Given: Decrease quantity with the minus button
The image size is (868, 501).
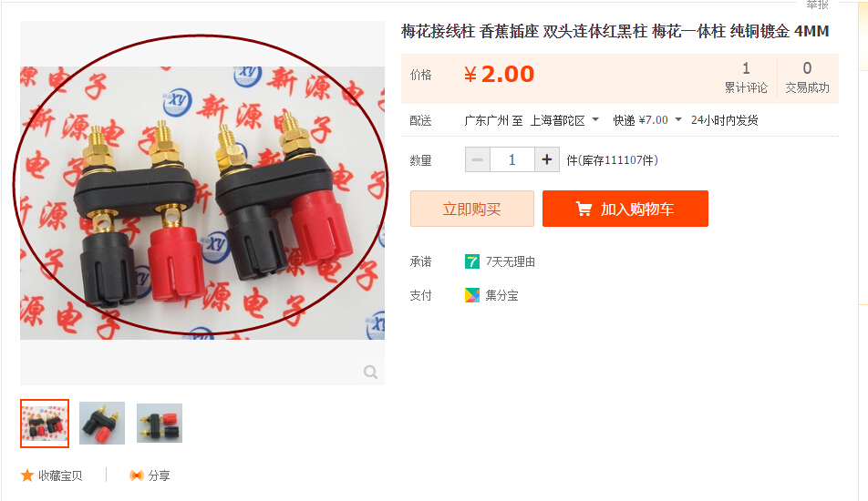Looking at the screenshot, I should (477, 159).
